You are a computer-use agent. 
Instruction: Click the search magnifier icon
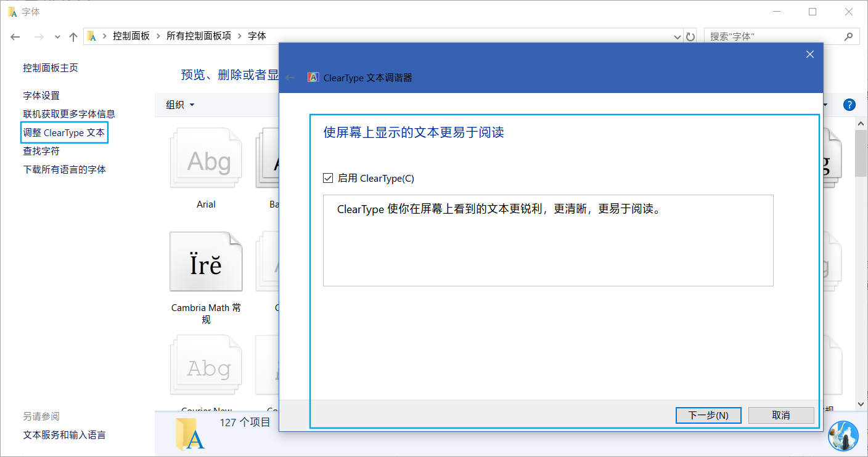click(x=849, y=36)
